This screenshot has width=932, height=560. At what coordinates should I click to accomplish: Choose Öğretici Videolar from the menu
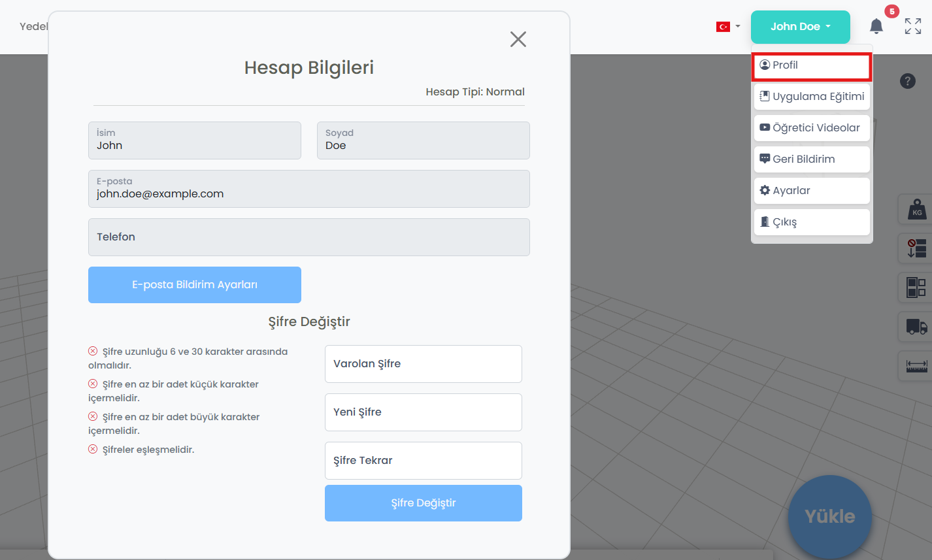[812, 128]
